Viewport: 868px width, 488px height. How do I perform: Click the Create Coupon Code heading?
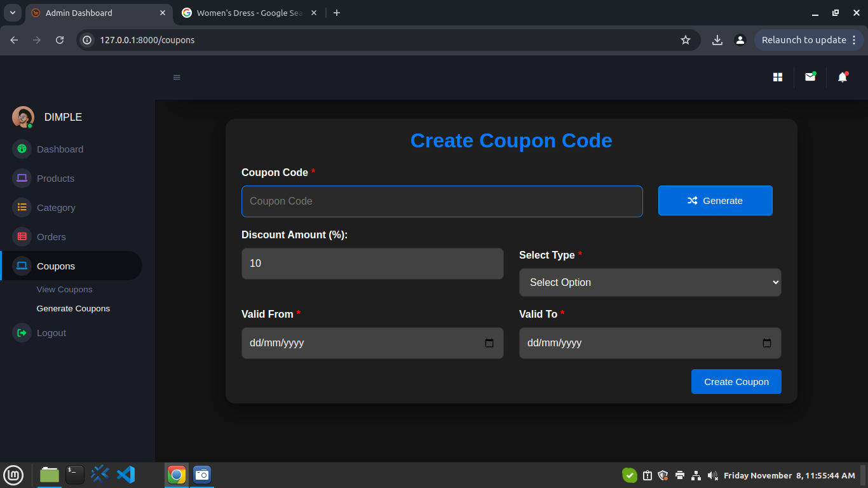coord(512,140)
